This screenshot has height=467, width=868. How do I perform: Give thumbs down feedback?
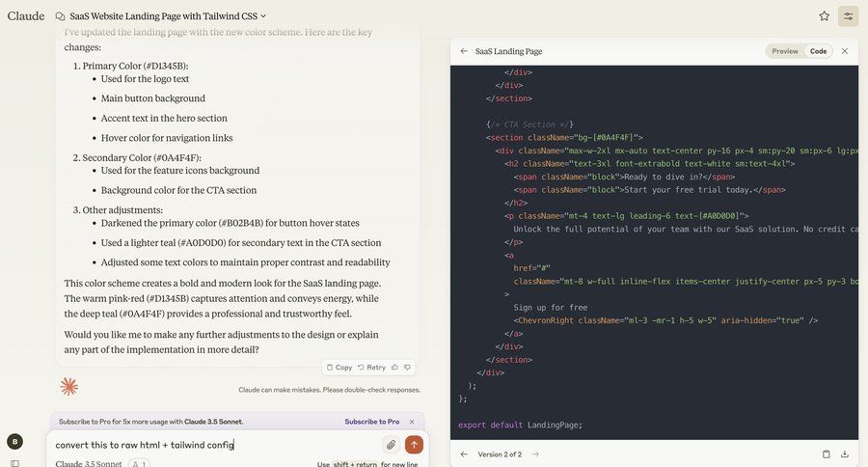(407, 368)
